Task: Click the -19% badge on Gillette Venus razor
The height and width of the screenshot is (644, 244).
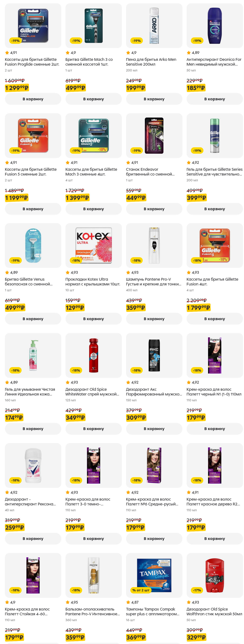Action: 15,261
